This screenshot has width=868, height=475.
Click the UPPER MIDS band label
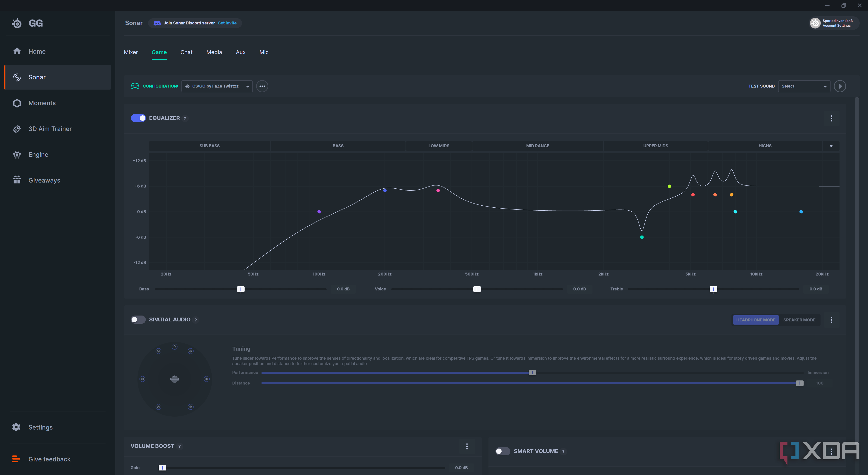655,146
